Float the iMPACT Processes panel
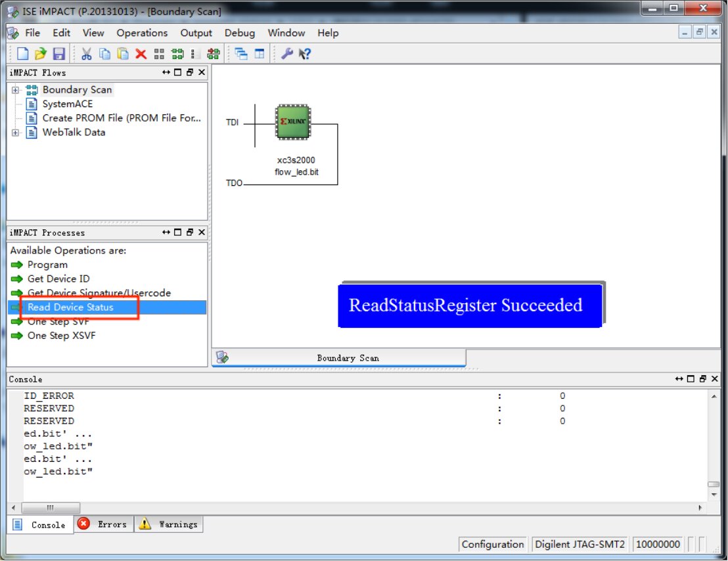 (189, 232)
